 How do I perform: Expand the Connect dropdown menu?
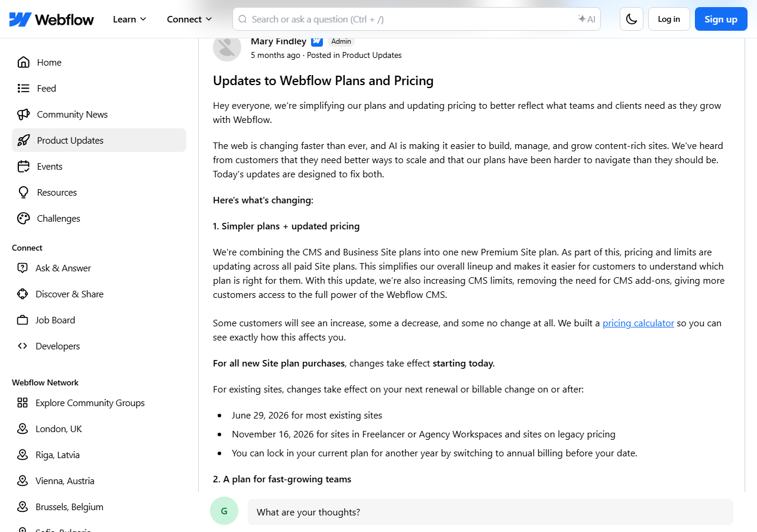point(189,19)
